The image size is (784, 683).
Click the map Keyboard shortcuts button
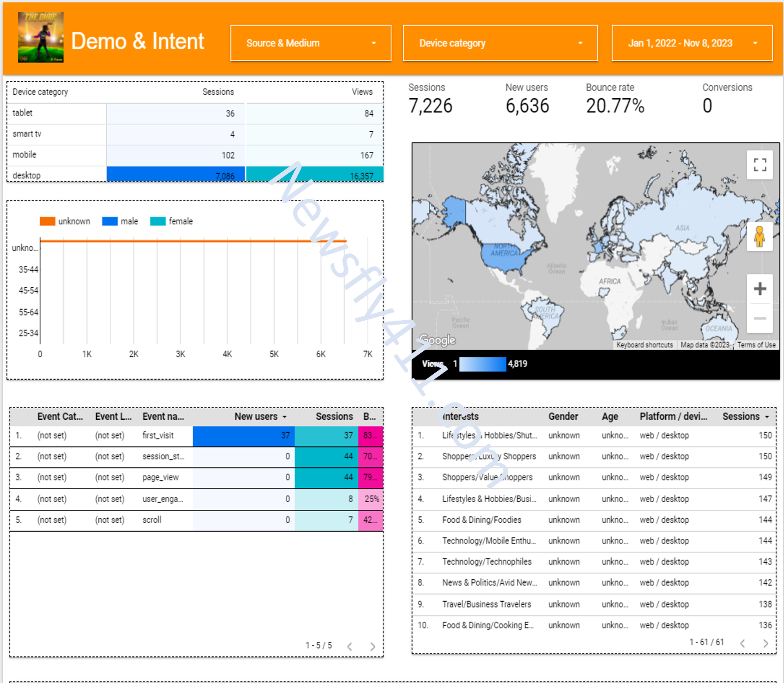644,345
